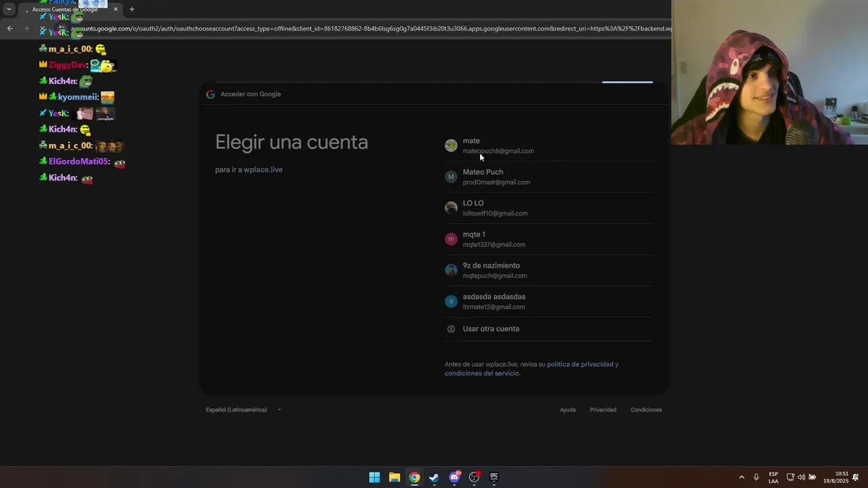Open the volume tray icon
Image resolution: width=868 pixels, height=488 pixels.
click(801, 477)
